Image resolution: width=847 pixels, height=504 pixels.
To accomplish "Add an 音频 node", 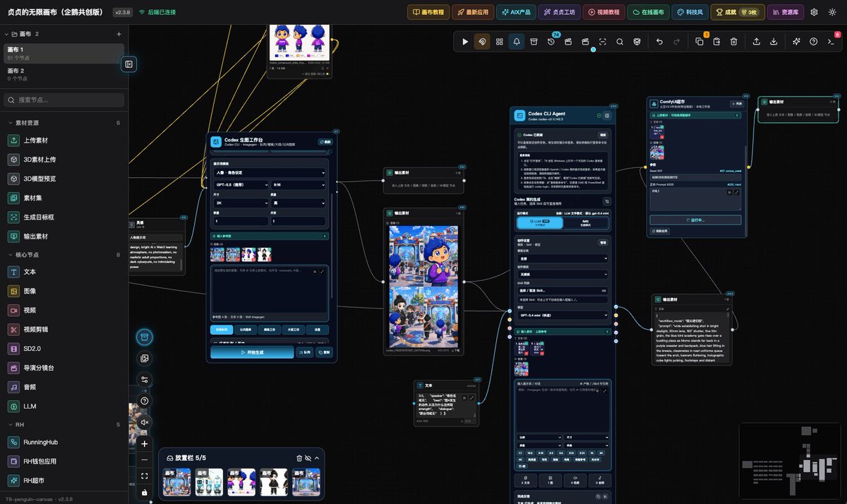I will pos(64,387).
